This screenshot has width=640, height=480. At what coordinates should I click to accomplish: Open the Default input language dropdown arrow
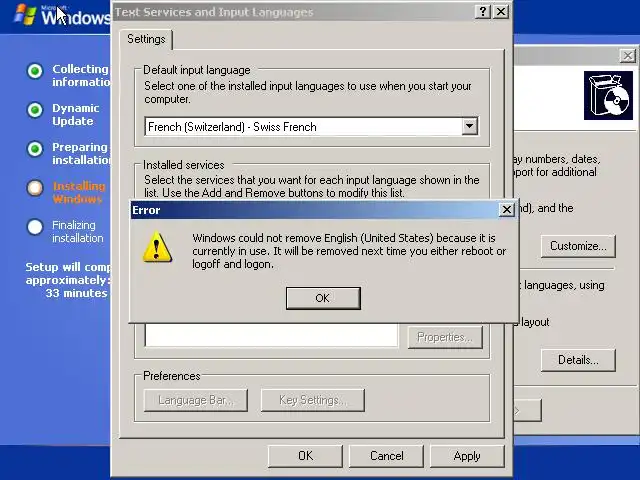469,127
